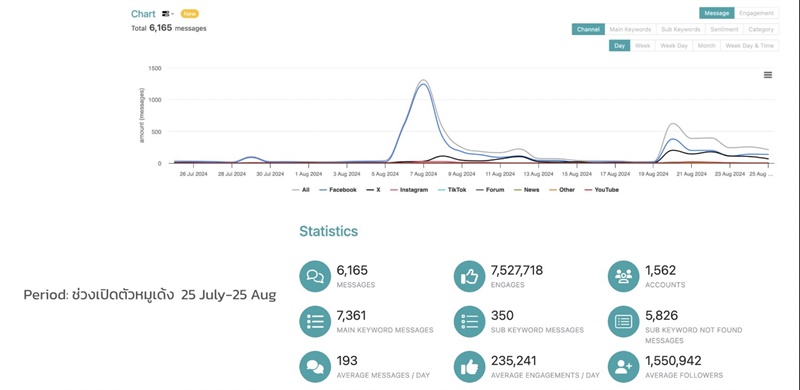Screen dimensions: 800x390
Task: Click the Average Followers person-plus icon
Action: 623,367
